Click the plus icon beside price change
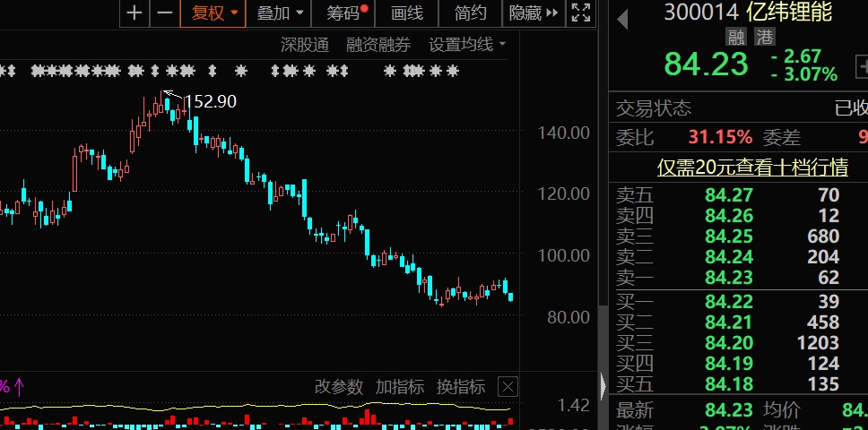 pos(862,67)
